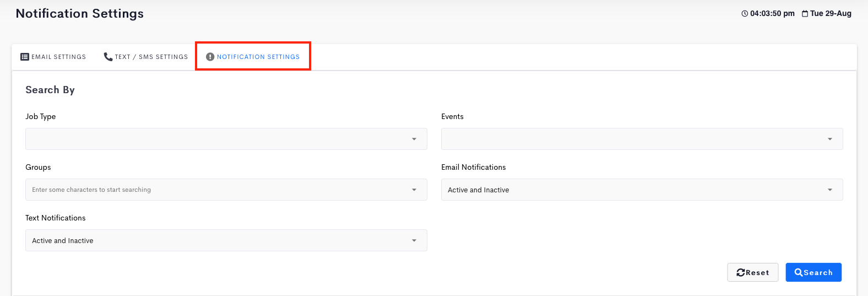
Task: Switch to the Text / SMS Settings tab
Action: click(x=146, y=57)
